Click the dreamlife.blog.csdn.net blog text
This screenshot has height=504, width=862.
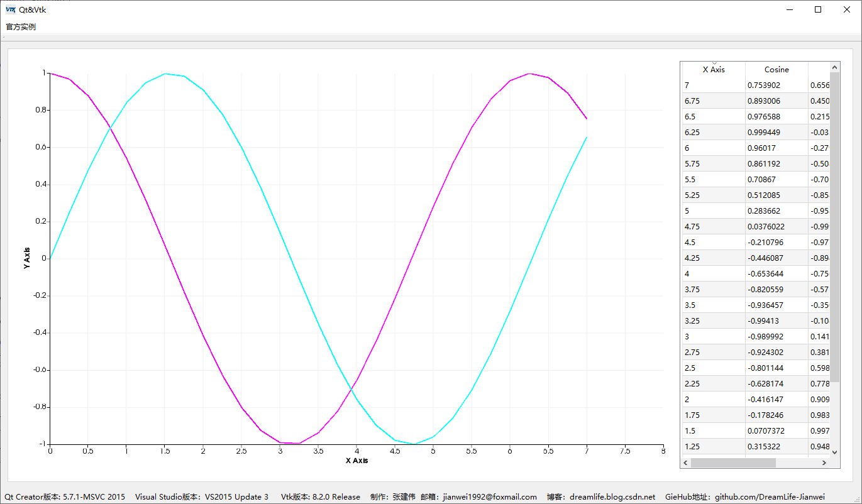tap(613, 496)
